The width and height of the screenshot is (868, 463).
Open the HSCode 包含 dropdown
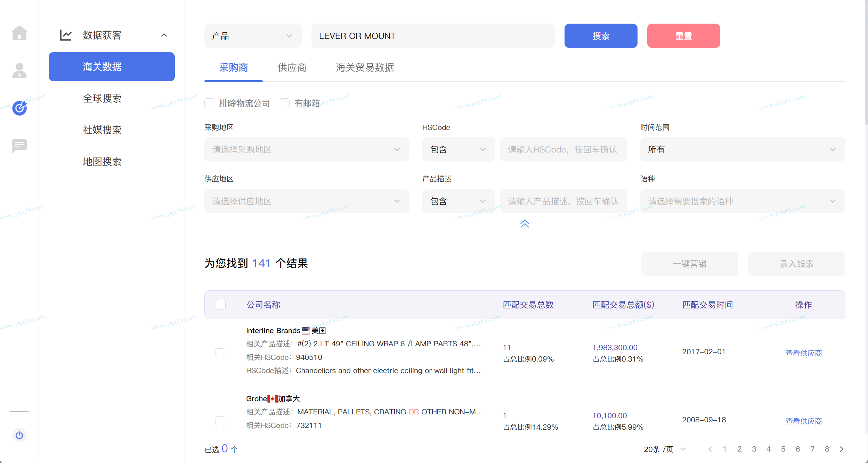point(459,149)
